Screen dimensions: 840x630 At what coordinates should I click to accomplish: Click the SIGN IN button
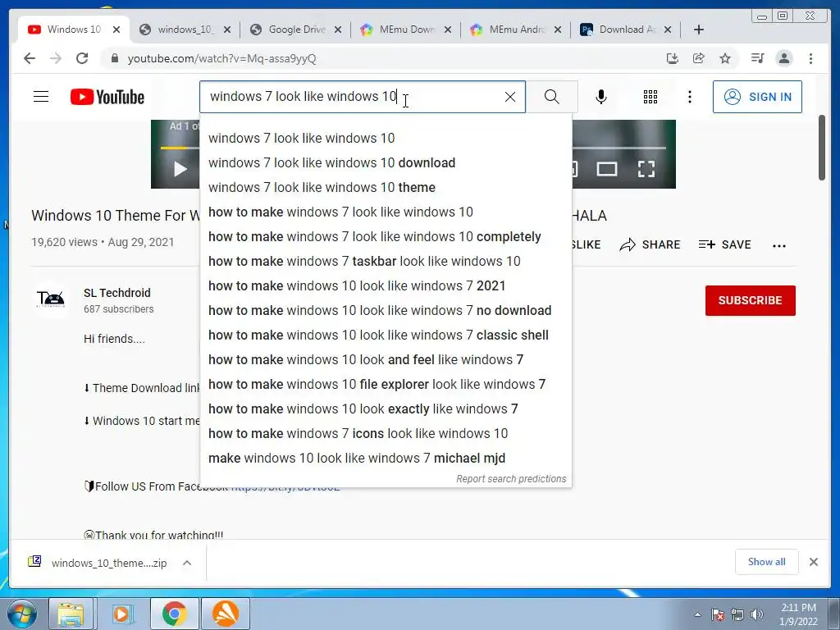click(x=757, y=97)
